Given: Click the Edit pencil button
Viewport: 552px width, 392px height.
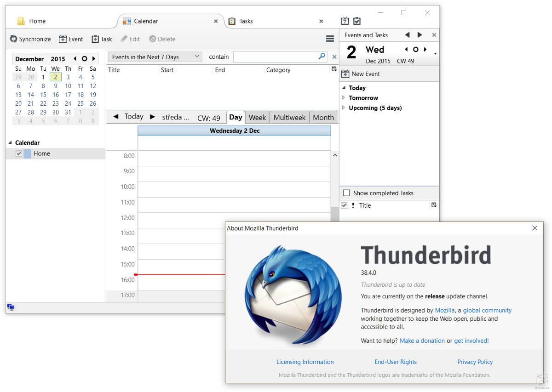Looking at the screenshot, I should tap(130, 39).
